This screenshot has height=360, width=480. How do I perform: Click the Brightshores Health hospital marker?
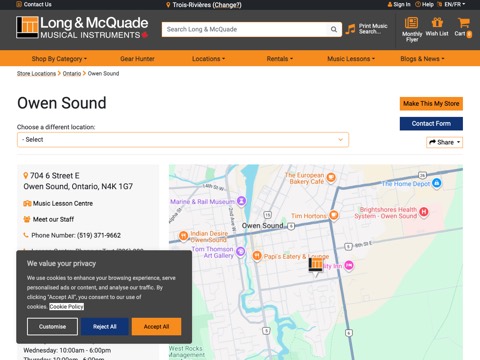point(424,212)
